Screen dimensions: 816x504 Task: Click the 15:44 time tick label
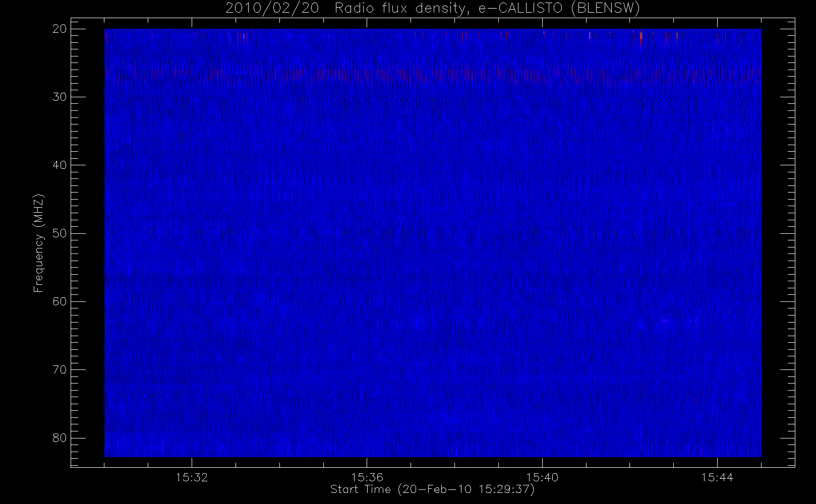coord(717,477)
